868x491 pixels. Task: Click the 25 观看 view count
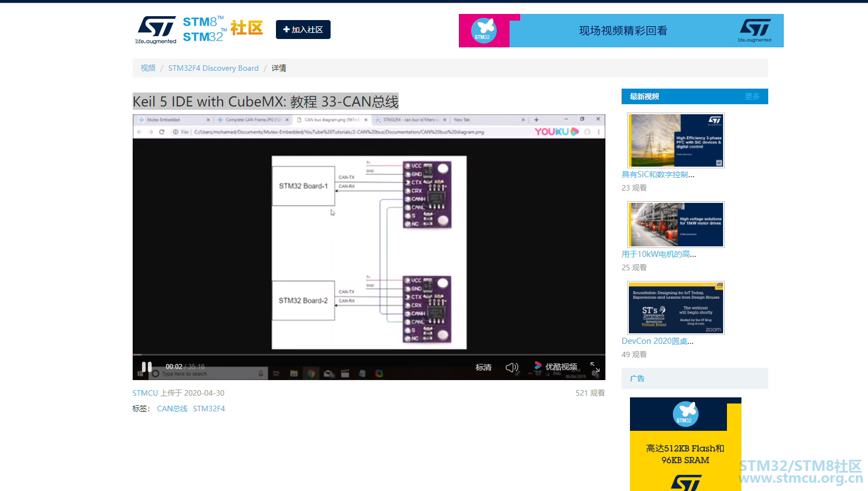[634, 268]
